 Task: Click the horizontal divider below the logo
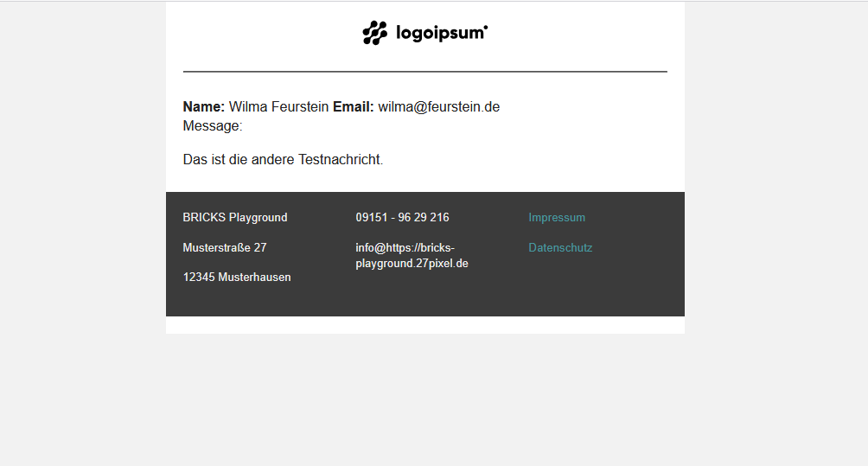click(425, 72)
